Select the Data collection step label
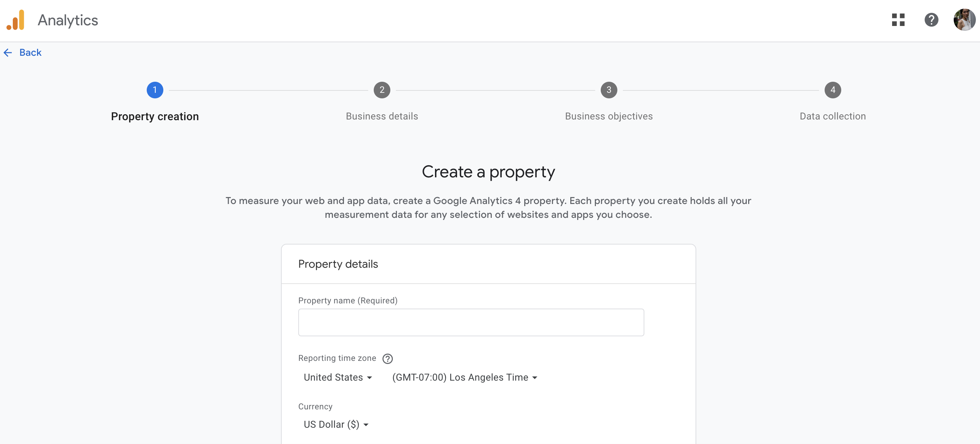 832,116
